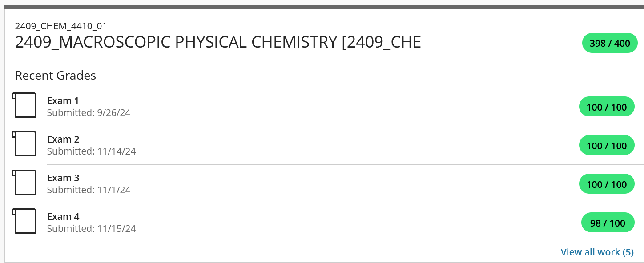Screen dimensions: 644x263
Task: Click the overall 398 / 400 grade pill
Action: click(x=610, y=43)
